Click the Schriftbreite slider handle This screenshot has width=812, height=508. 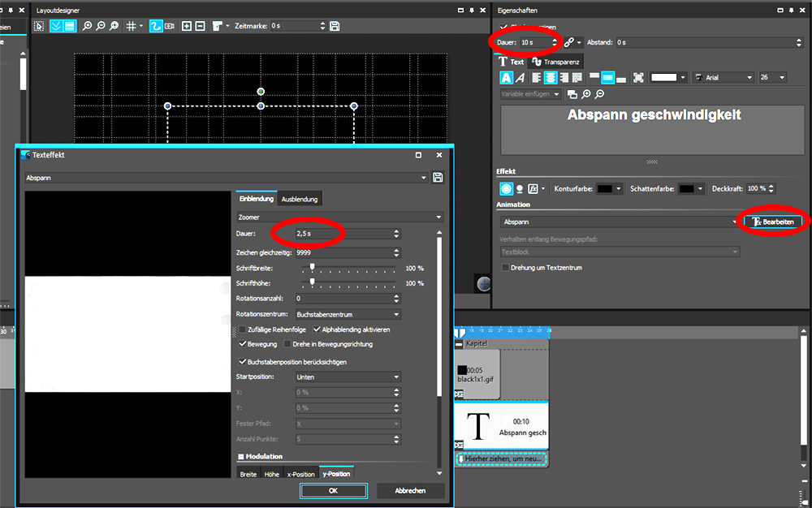pos(312,268)
